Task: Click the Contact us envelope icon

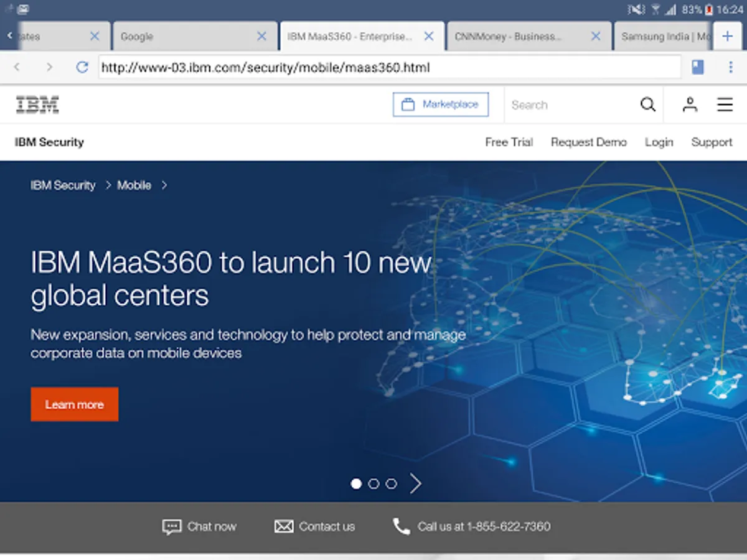Action: click(284, 526)
